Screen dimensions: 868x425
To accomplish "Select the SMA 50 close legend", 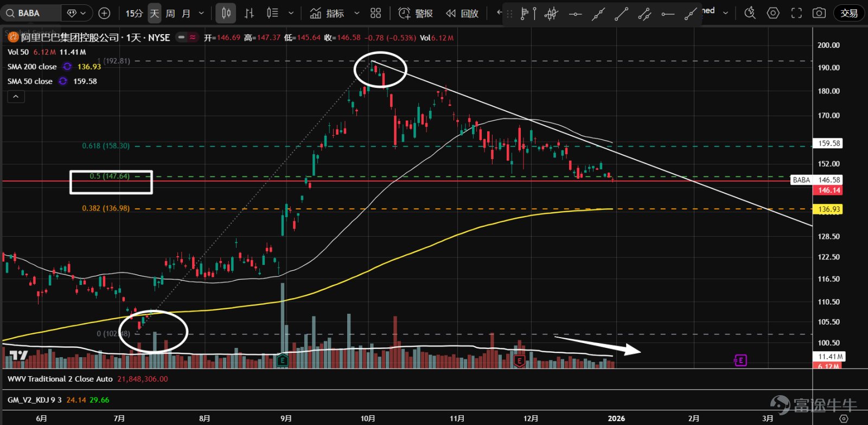I will (x=30, y=81).
